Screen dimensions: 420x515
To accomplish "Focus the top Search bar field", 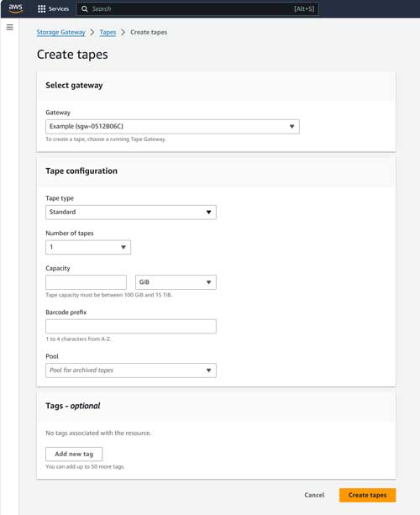I will 197,9.
